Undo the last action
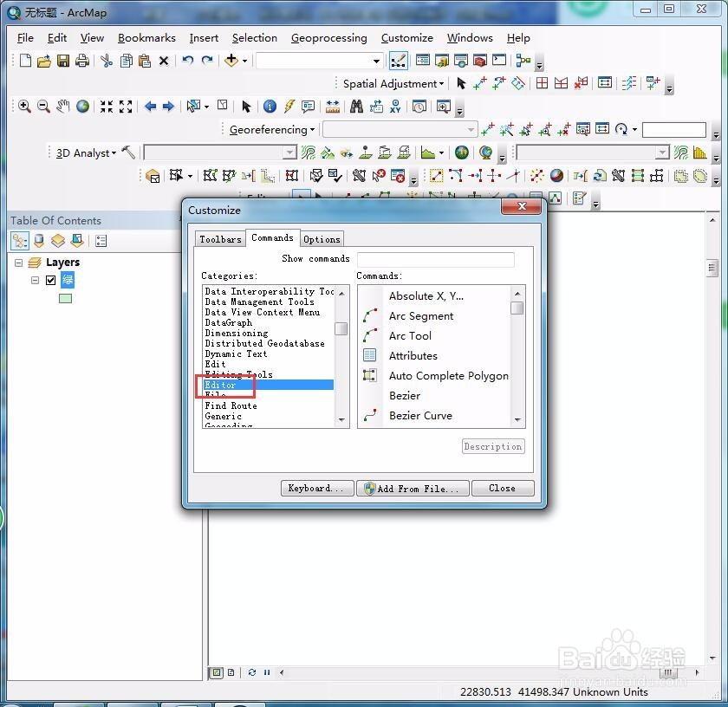This screenshot has width=728, height=707. pyautogui.click(x=187, y=61)
